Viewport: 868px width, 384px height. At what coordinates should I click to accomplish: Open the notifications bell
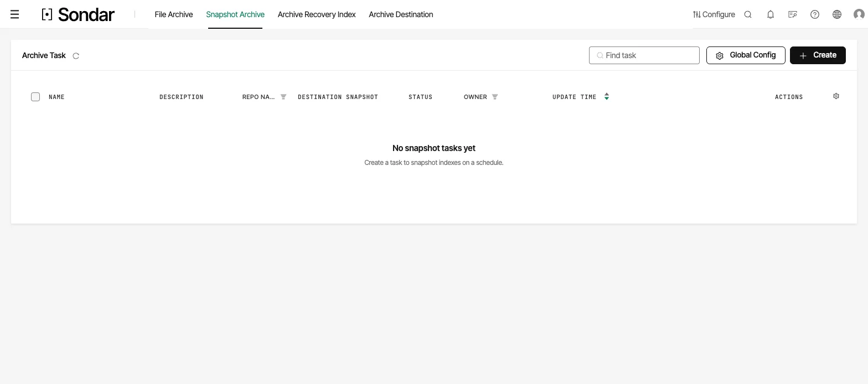[771, 14]
